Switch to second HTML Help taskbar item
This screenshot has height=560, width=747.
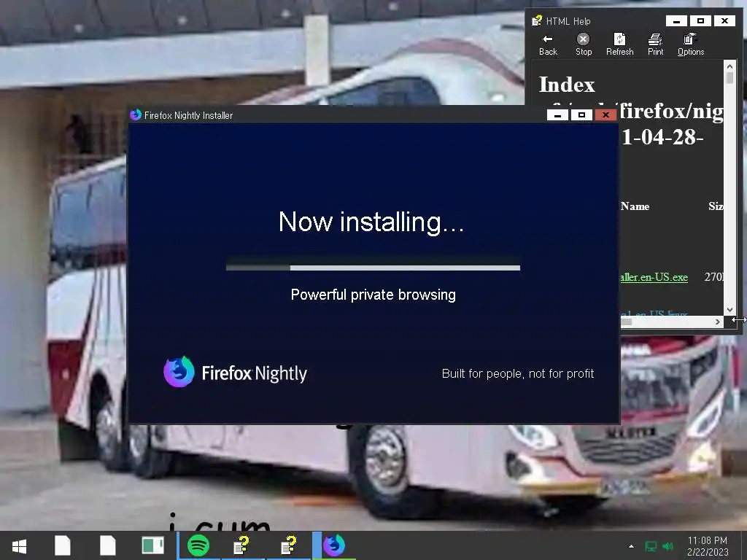[288, 545]
